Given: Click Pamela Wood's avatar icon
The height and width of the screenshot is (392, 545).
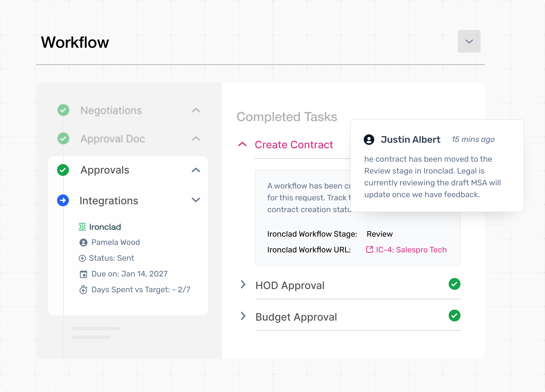Looking at the screenshot, I should [83, 243].
